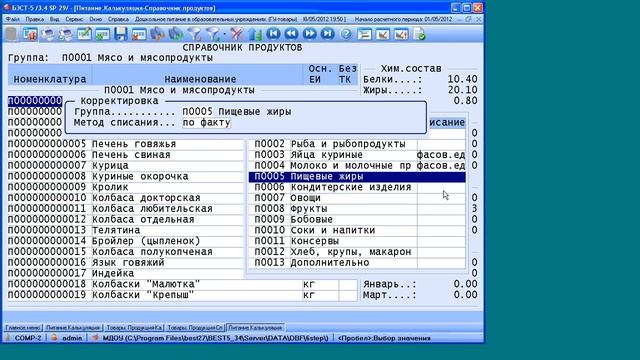Screen dimensions: 640x360
Task: Click product row Колбаса докторская
Action: [125, 198]
